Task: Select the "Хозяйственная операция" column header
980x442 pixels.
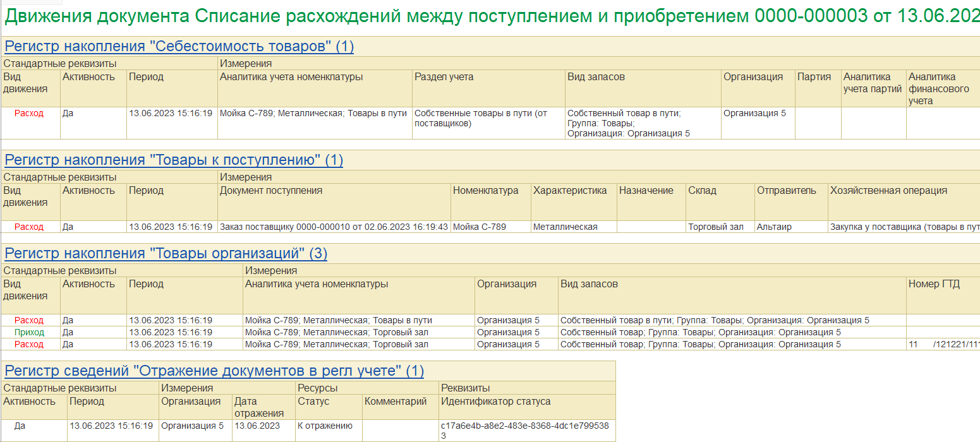Action: tap(904, 201)
